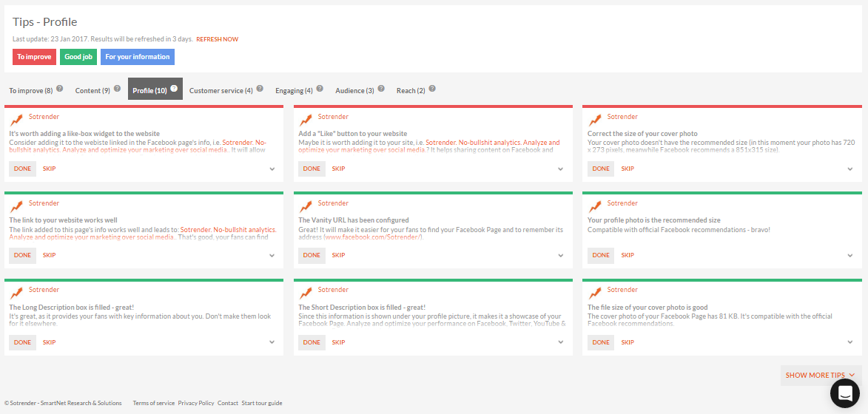Show more tips

pos(820,376)
